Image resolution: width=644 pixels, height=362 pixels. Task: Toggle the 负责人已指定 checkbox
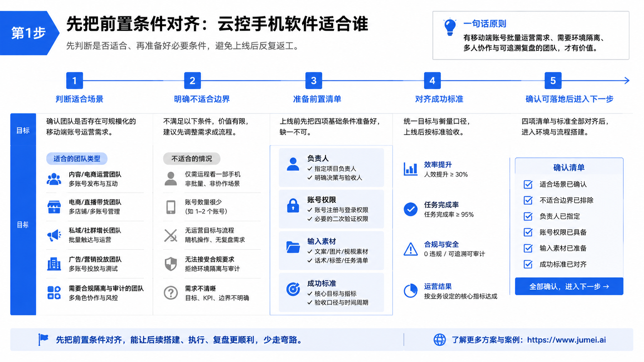(x=528, y=216)
